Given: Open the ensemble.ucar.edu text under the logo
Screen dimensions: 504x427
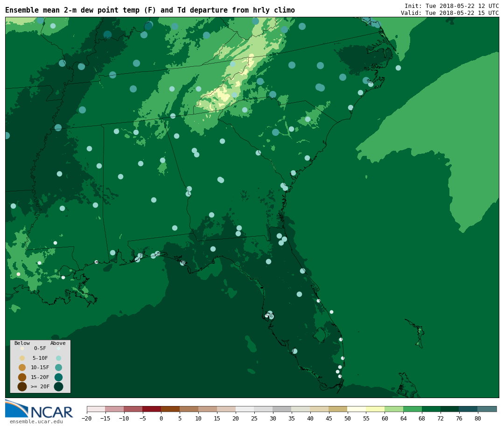Looking at the screenshot, I should pos(36,421).
